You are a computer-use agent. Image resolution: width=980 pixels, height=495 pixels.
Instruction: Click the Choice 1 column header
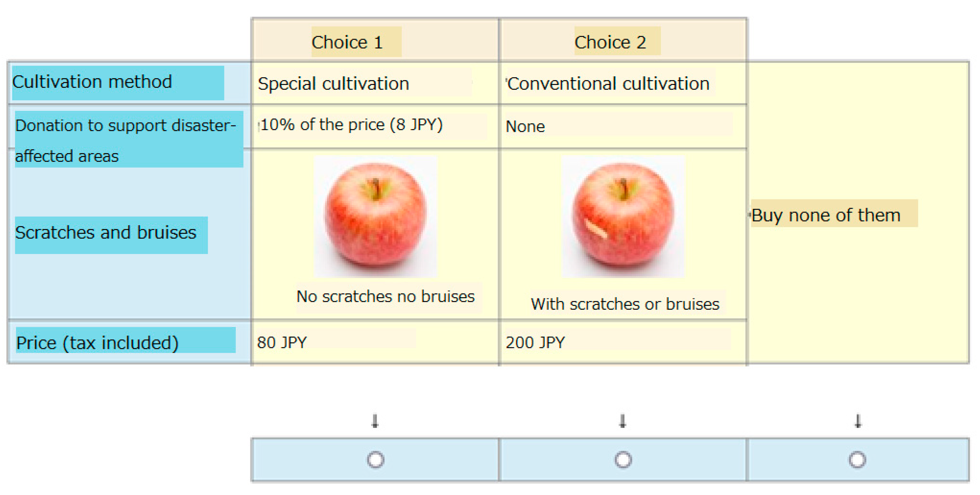[356, 42]
